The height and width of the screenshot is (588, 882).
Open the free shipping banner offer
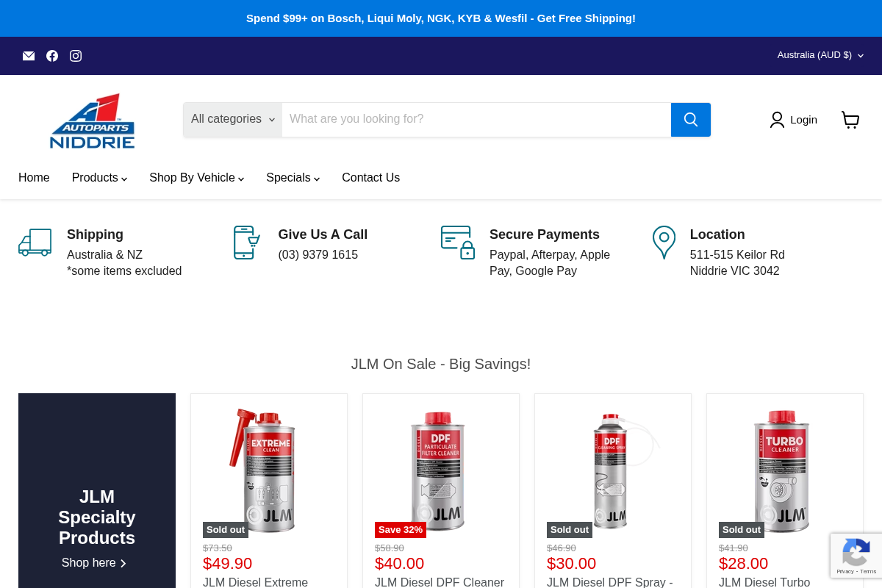point(441,18)
